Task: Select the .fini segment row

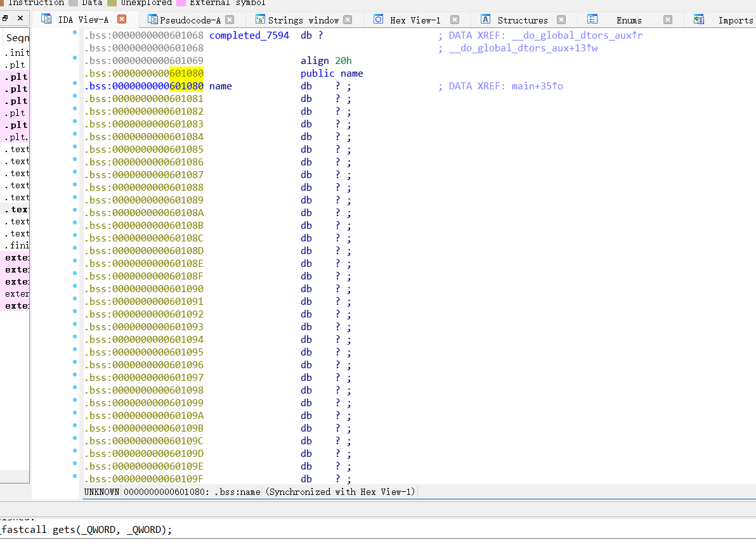Action: click(x=15, y=245)
